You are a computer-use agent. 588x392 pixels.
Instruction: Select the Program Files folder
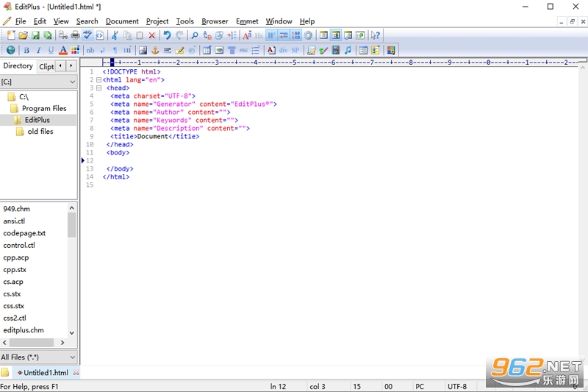coord(44,108)
